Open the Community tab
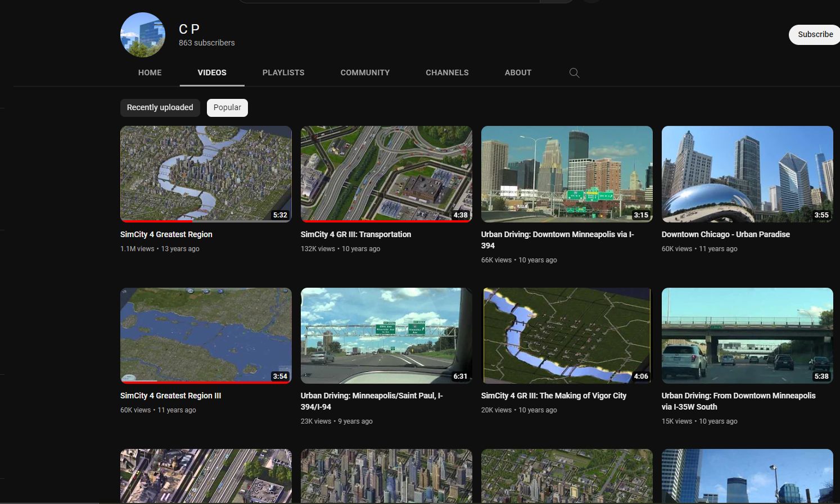Viewport: 840px width, 504px height. pyautogui.click(x=365, y=72)
